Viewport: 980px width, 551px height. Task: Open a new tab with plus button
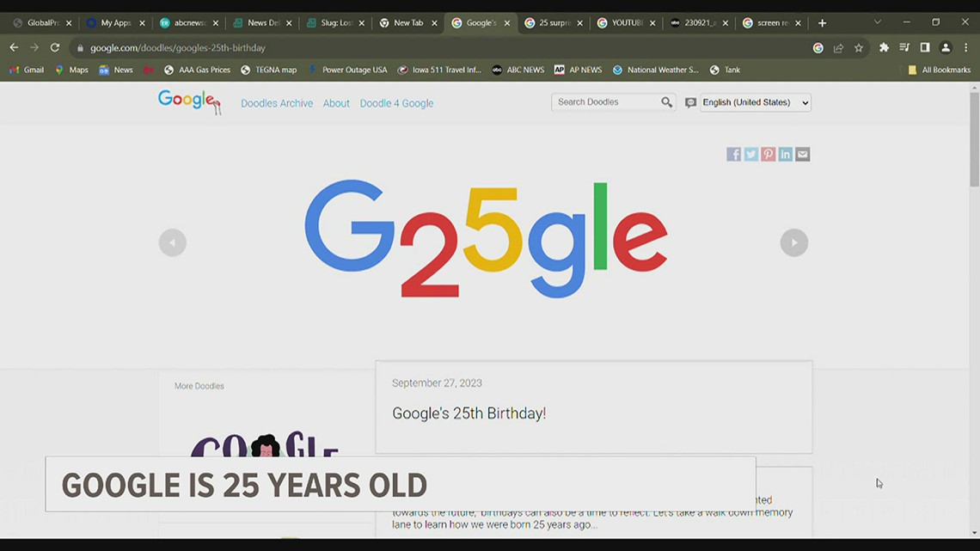coord(822,23)
